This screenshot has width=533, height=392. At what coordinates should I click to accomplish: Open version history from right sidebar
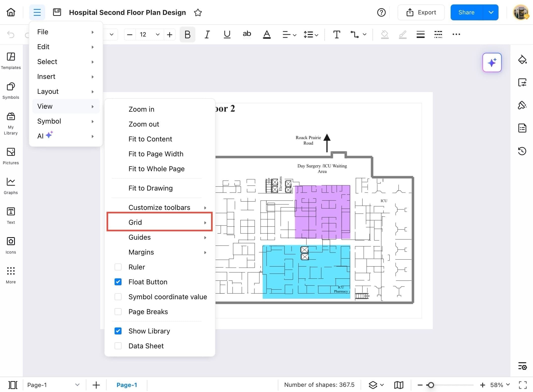(522, 151)
